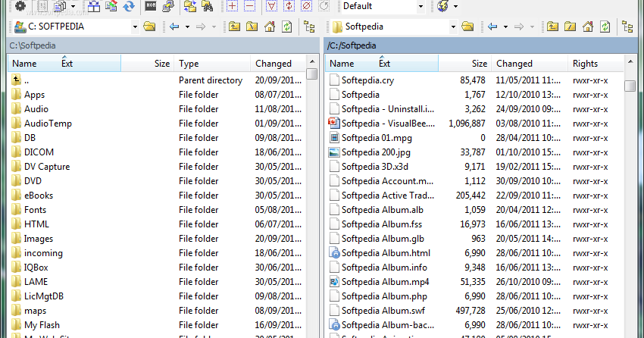Select the LicMgtDB folder
The image size is (644, 338).
(x=157, y=296)
